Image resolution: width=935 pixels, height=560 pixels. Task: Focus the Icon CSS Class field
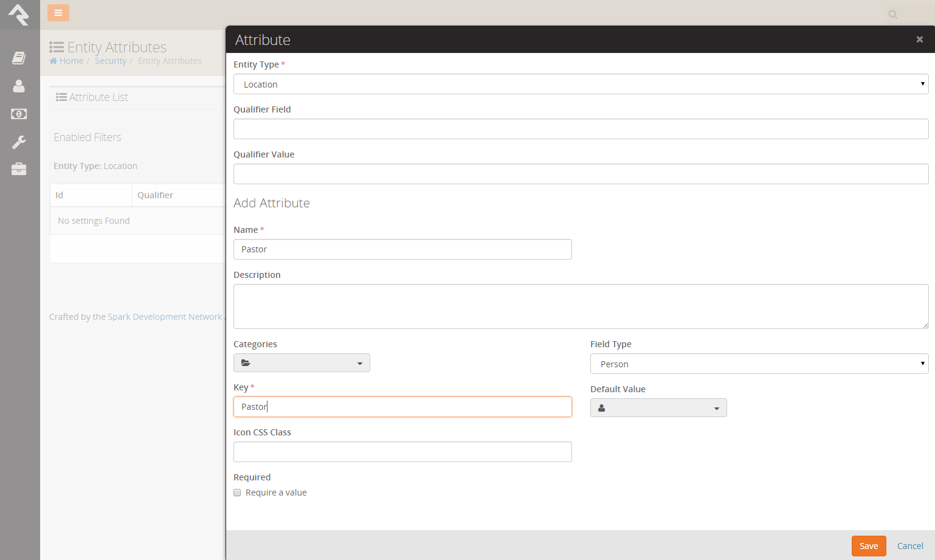coord(402,452)
